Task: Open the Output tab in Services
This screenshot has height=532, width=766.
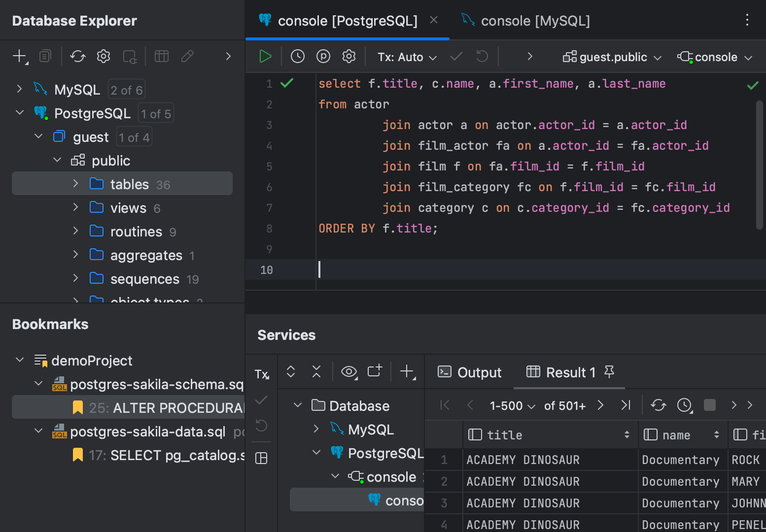Action: pyautogui.click(x=470, y=372)
